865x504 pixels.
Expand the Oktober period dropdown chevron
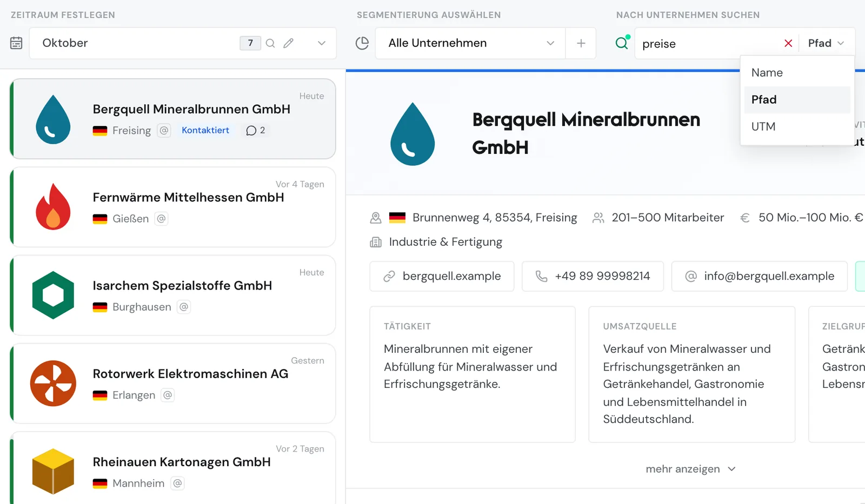322,43
